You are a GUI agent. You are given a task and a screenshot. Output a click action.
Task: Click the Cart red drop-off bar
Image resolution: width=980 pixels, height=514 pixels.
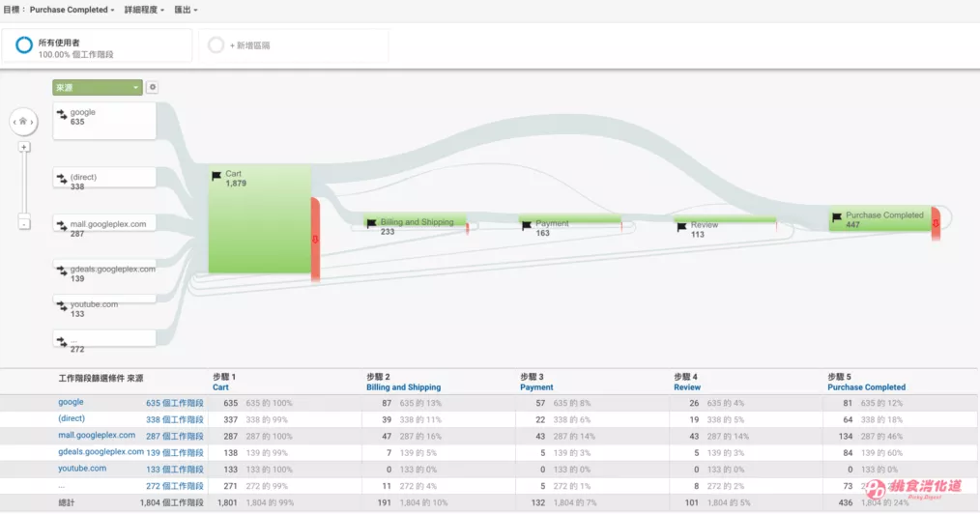[x=316, y=240]
